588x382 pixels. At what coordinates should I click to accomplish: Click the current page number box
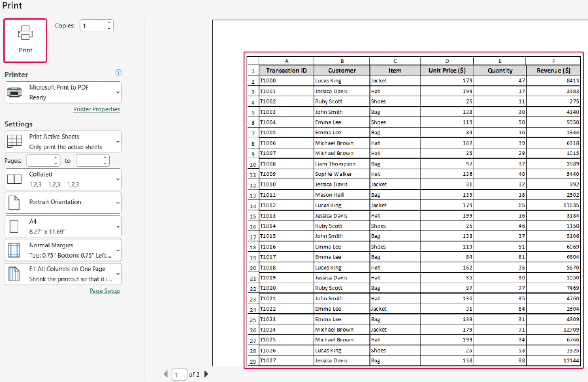pyautogui.click(x=179, y=374)
